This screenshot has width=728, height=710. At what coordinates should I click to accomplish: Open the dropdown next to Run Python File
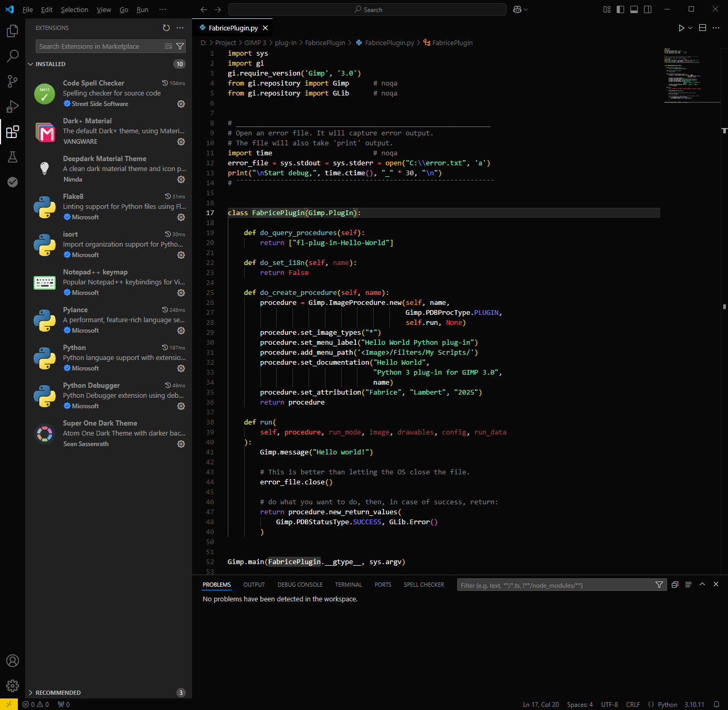[690, 28]
